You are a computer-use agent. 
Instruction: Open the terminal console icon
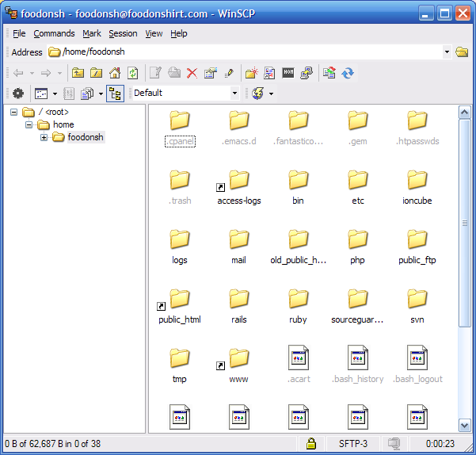288,73
